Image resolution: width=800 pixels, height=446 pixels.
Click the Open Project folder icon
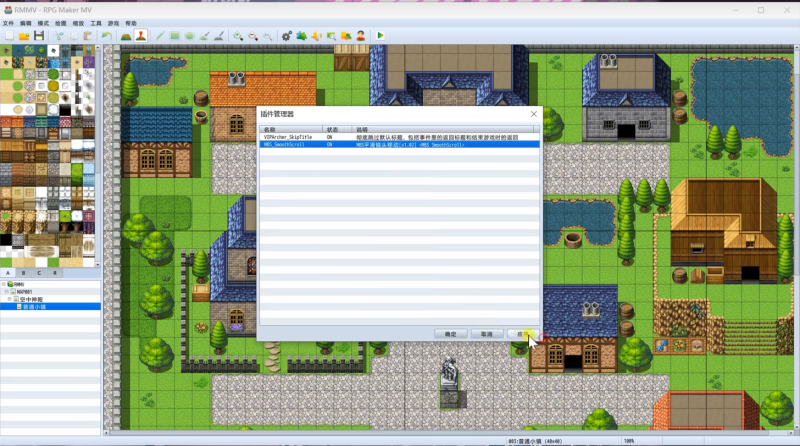[24, 36]
